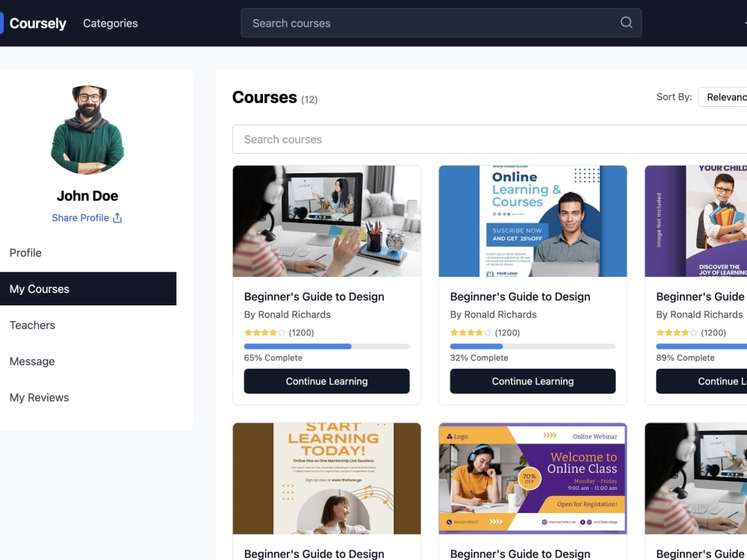Viewport: 747px width, 560px height.
Task: Continue Learning the 65% complete course
Action: pos(326,381)
